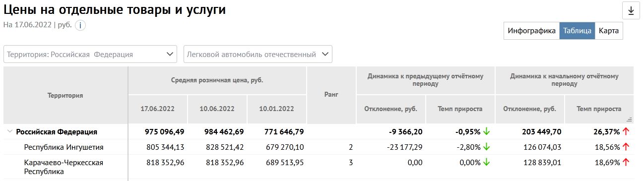Switch to Инфографика view

coord(531,31)
